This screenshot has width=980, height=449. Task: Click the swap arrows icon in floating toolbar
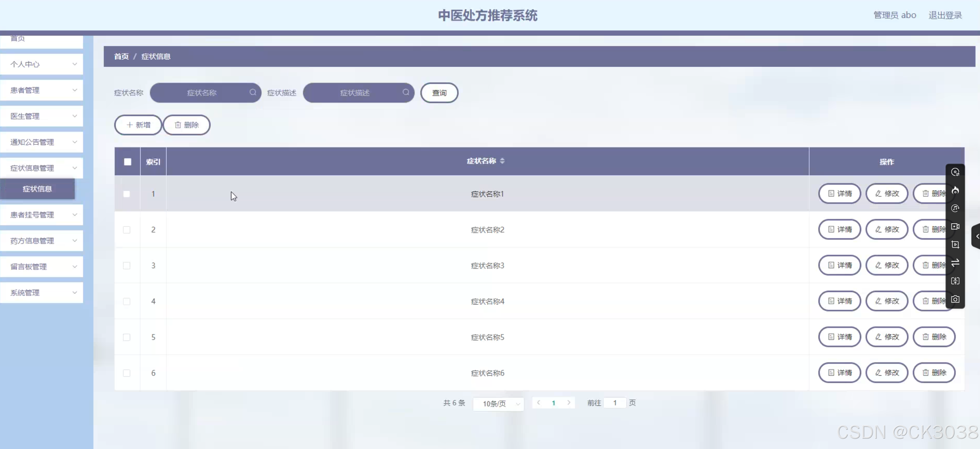(x=955, y=263)
